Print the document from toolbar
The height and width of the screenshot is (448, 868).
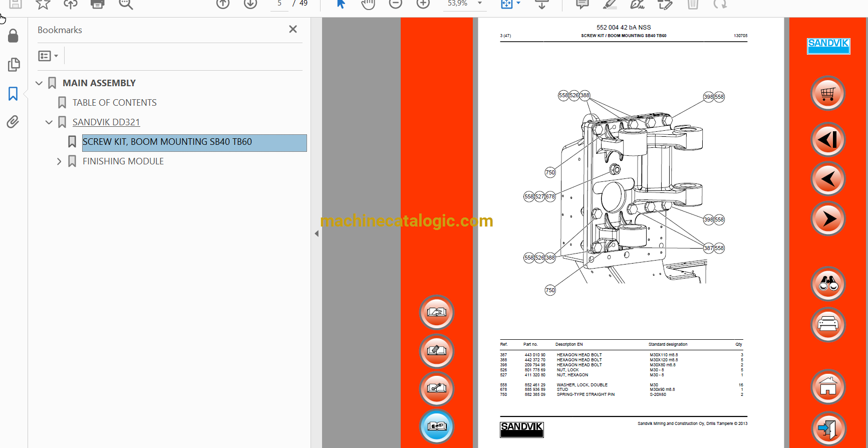coord(98,4)
